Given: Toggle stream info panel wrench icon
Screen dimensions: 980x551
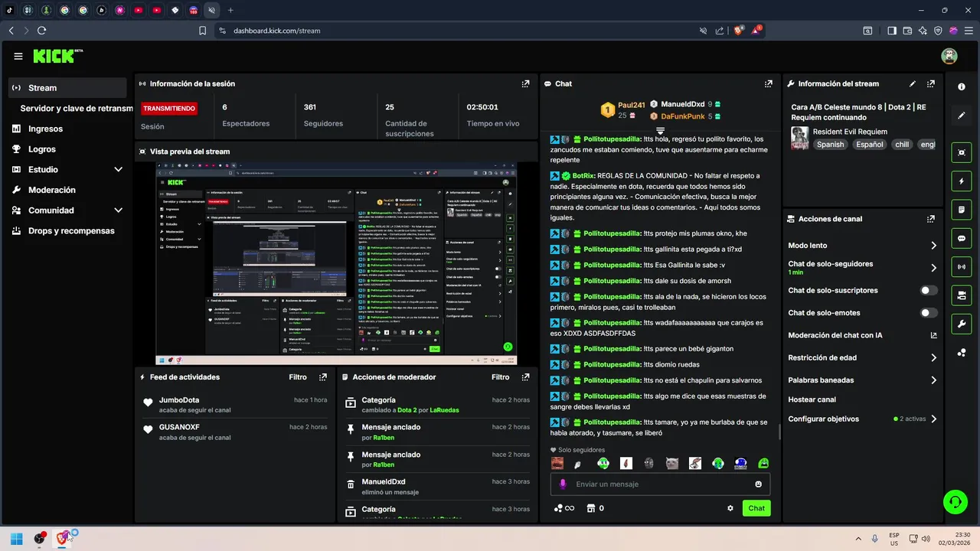Looking at the screenshot, I should click(x=962, y=324).
